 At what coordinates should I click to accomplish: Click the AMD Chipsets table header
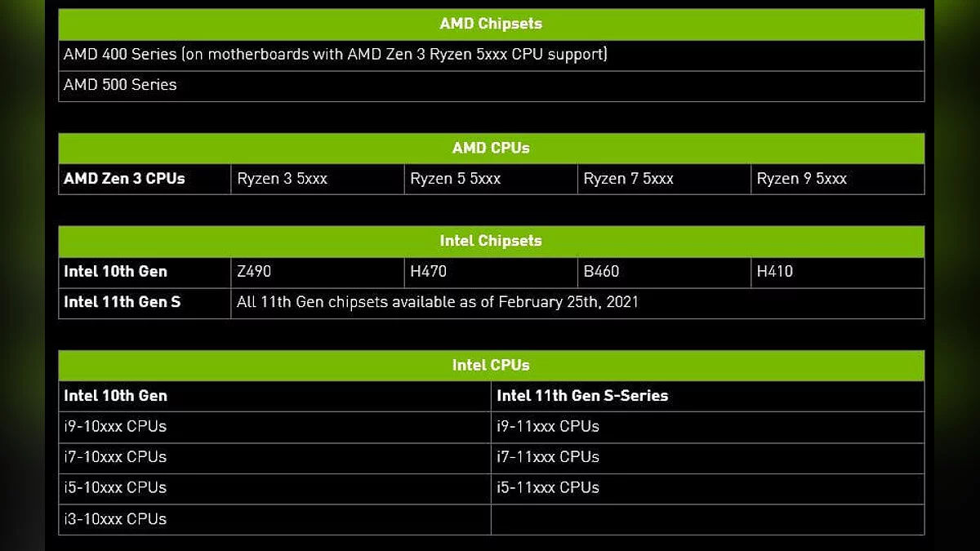click(491, 24)
